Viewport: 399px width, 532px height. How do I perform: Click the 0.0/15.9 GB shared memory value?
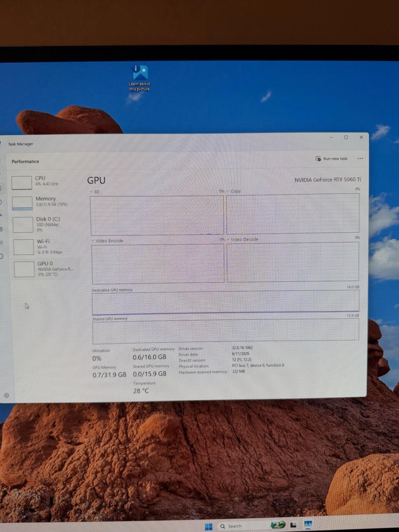point(150,374)
